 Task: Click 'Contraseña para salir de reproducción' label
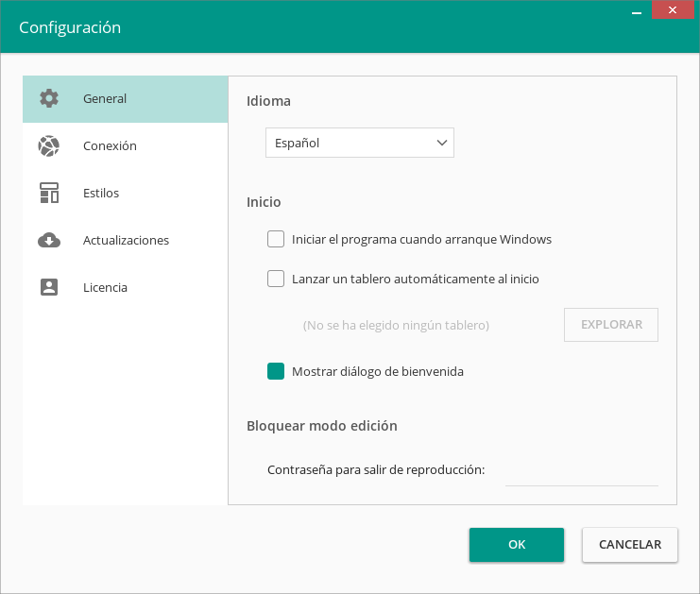(376, 470)
